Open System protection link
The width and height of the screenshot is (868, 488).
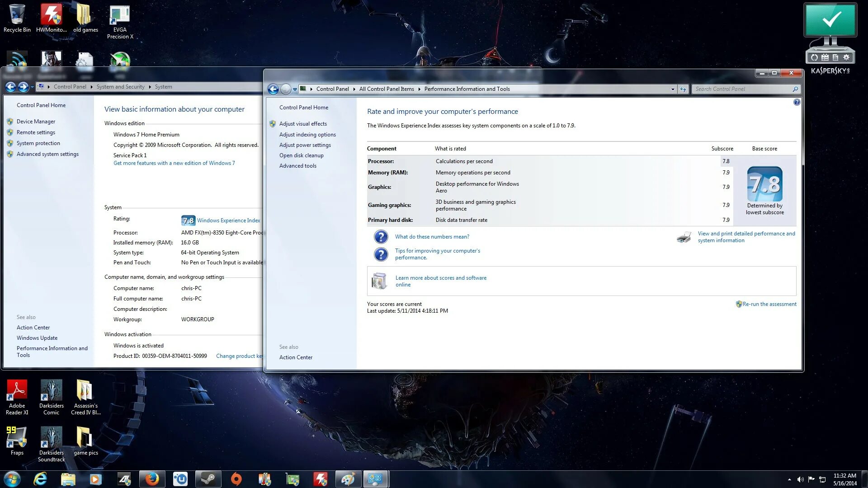[38, 143]
